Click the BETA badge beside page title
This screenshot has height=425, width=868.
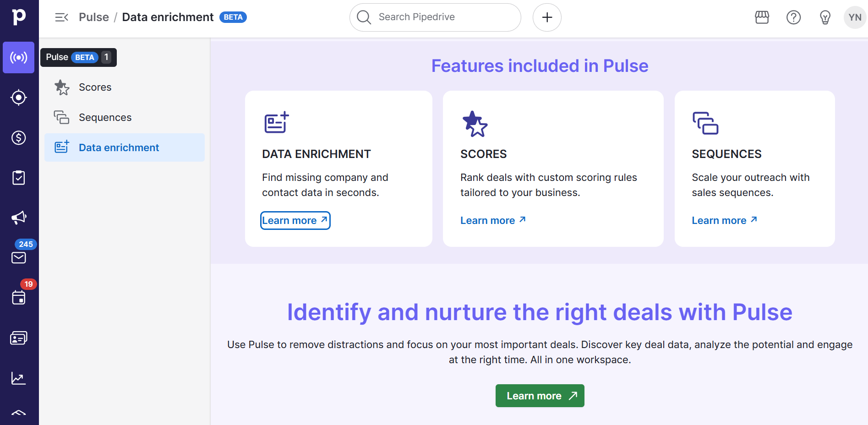coord(233,17)
